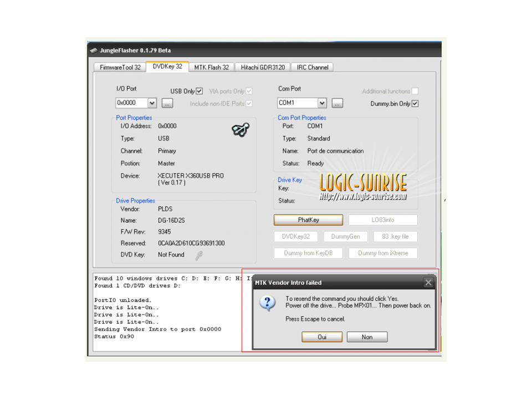Click the USB device icon in Port Properties
Screen dimensions: 532x399
click(241, 130)
